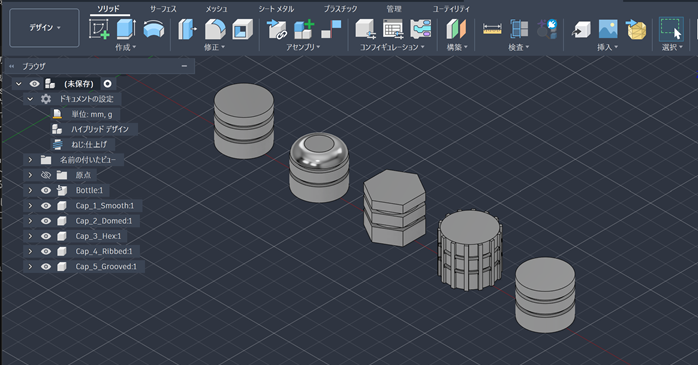Screen dimensions: 698x365
Task: Click the thread finish icon
Action: coord(57,144)
